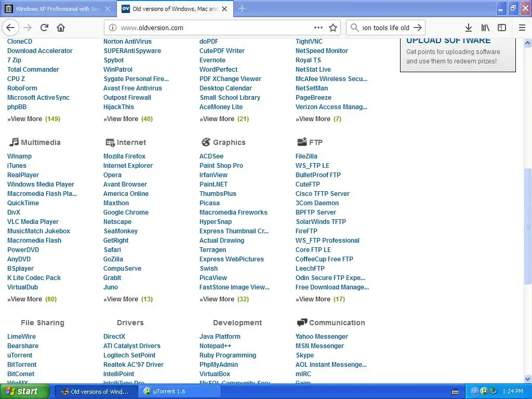Reload the current page
532x399 pixels.
coord(45,28)
